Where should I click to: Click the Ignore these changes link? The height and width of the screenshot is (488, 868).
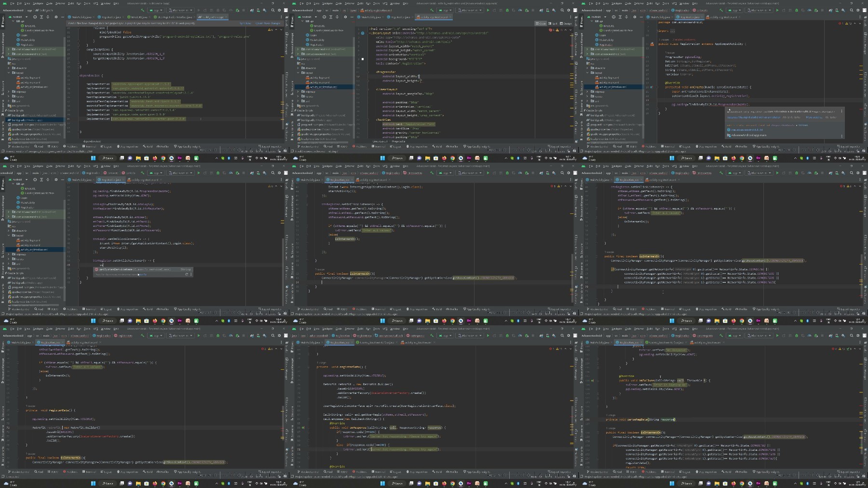[x=268, y=23]
